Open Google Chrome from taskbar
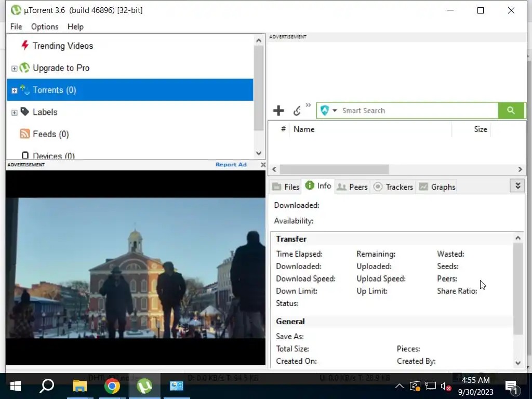The image size is (532, 399). (112, 386)
